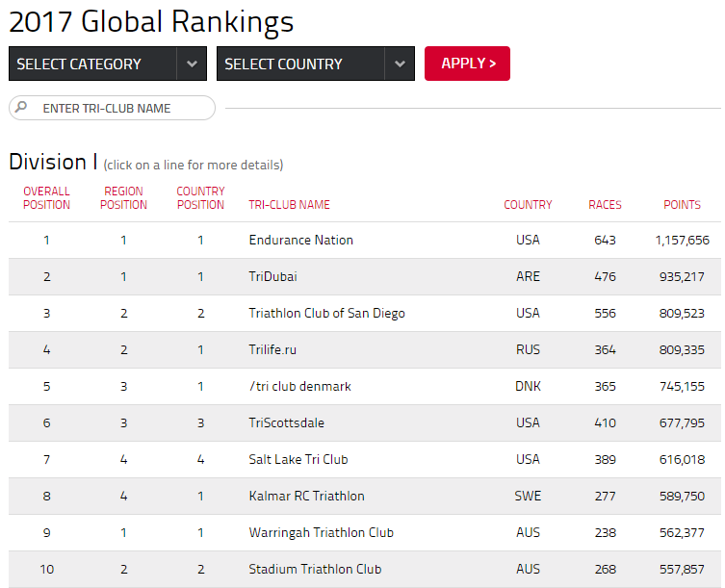Image resolution: width=725 pixels, height=588 pixels.
Task: Click the Overall Position column header
Action: [46, 198]
